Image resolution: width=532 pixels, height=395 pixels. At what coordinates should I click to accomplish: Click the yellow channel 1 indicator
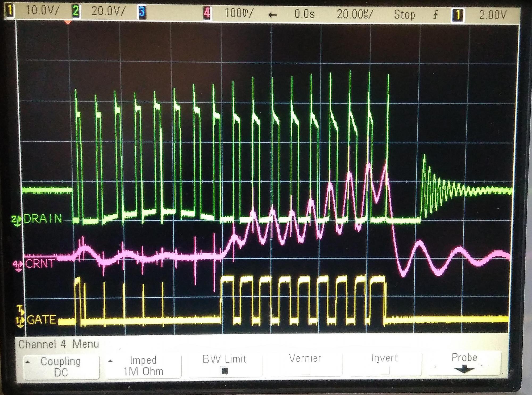tap(10, 11)
